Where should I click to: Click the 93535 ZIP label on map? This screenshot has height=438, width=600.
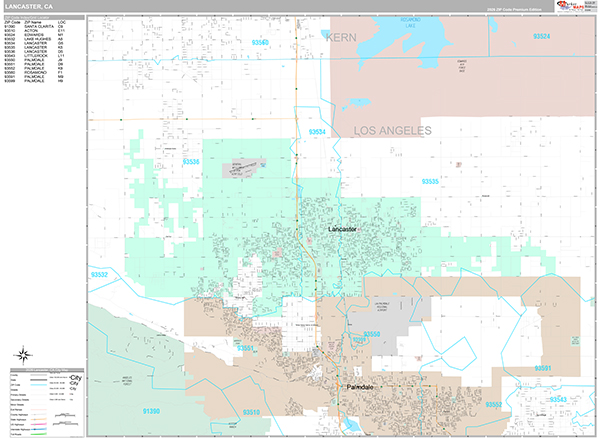pyautogui.click(x=430, y=181)
